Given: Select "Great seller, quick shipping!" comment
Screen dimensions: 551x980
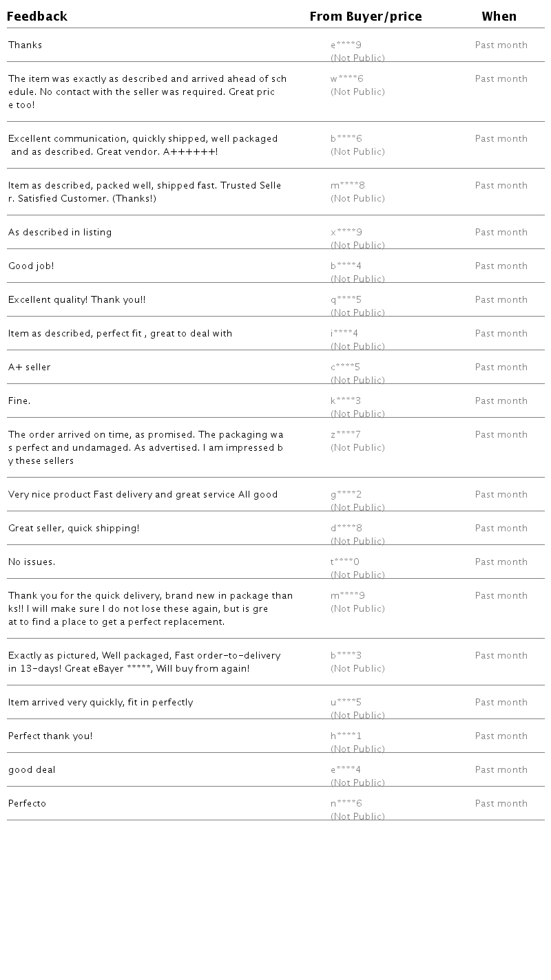Looking at the screenshot, I should click(74, 529).
